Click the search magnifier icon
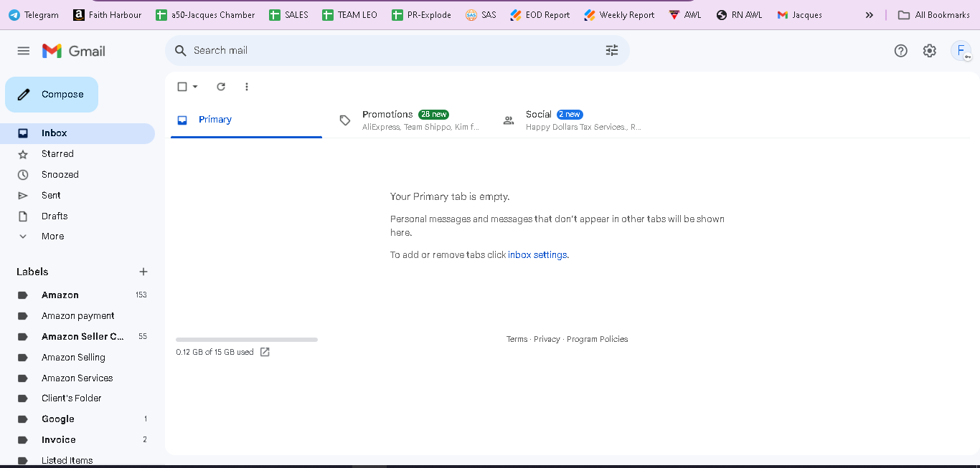 point(181,50)
